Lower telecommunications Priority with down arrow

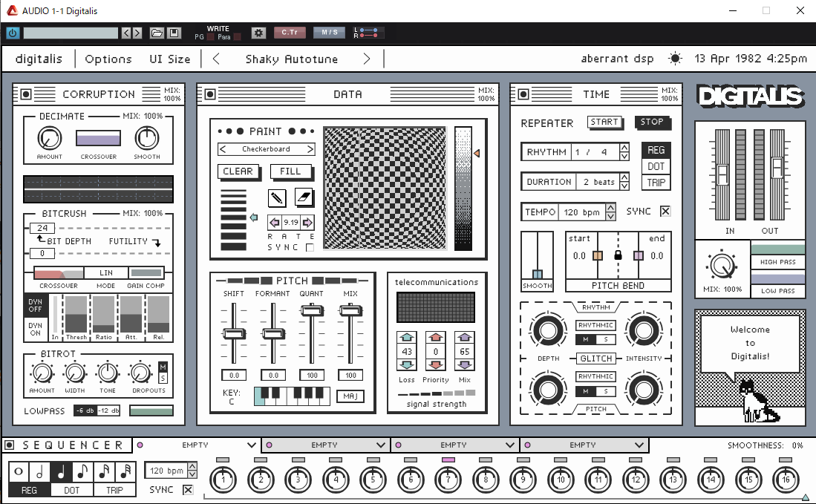click(436, 364)
